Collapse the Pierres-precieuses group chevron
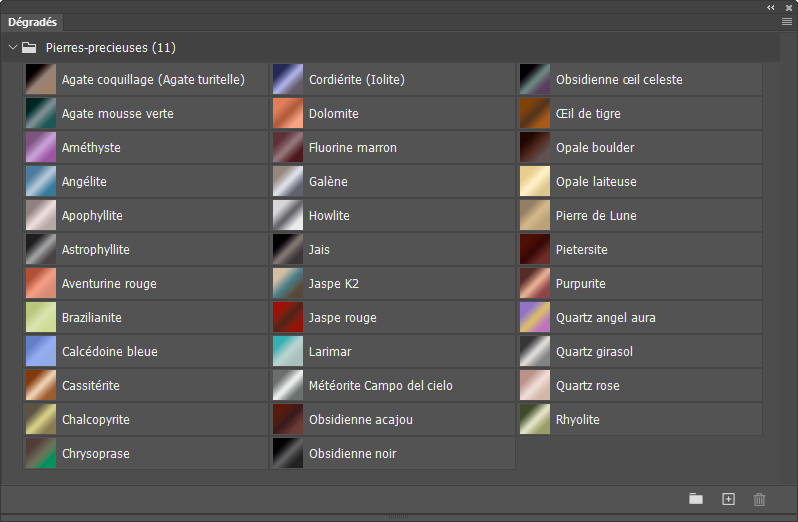 (12, 47)
